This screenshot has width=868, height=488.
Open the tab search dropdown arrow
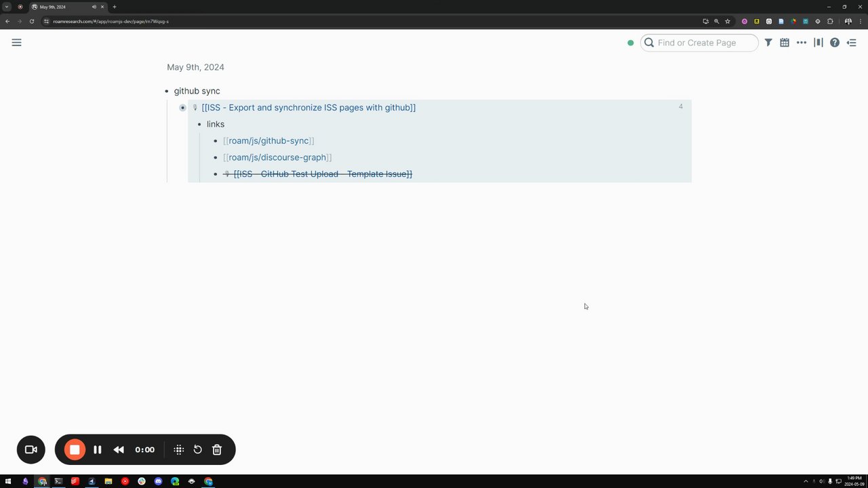pos(7,7)
